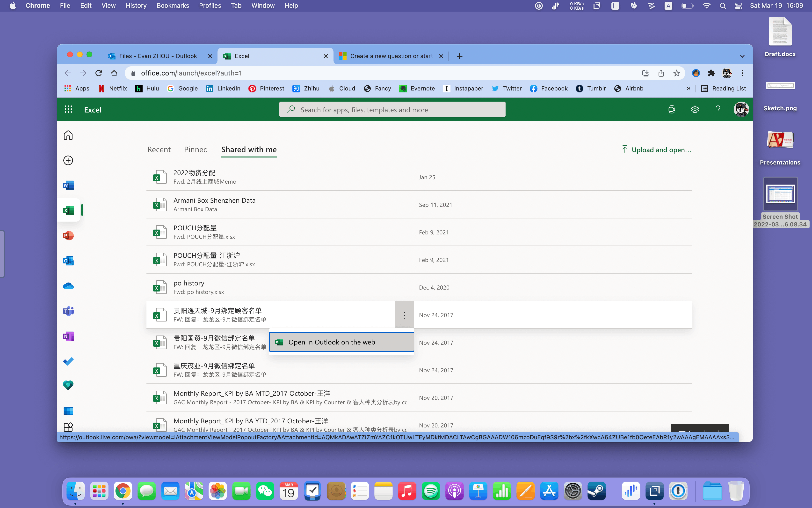
Task: Open OneNote from the sidebar
Action: (x=68, y=336)
